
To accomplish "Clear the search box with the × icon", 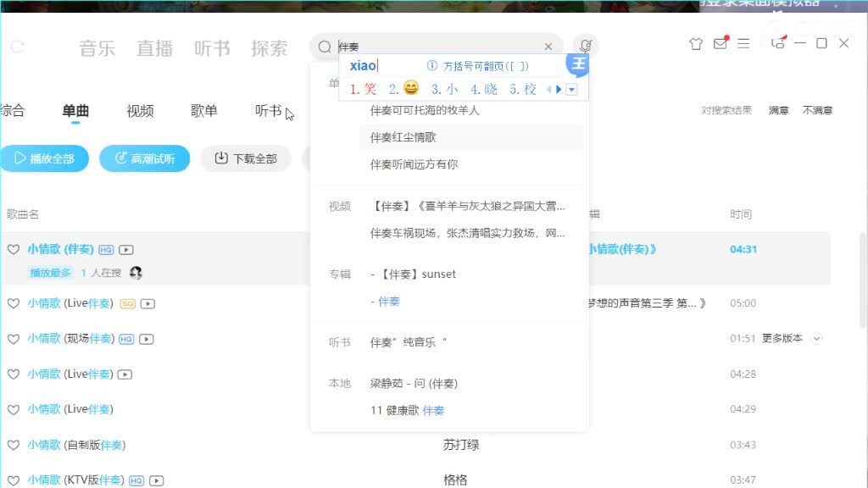I will pyautogui.click(x=548, y=47).
